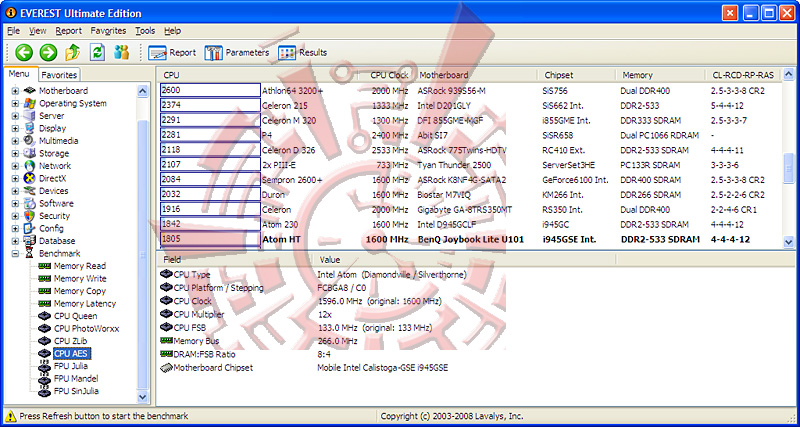Select the CPU AES benchmark
The height and width of the screenshot is (427, 800).
(72, 354)
